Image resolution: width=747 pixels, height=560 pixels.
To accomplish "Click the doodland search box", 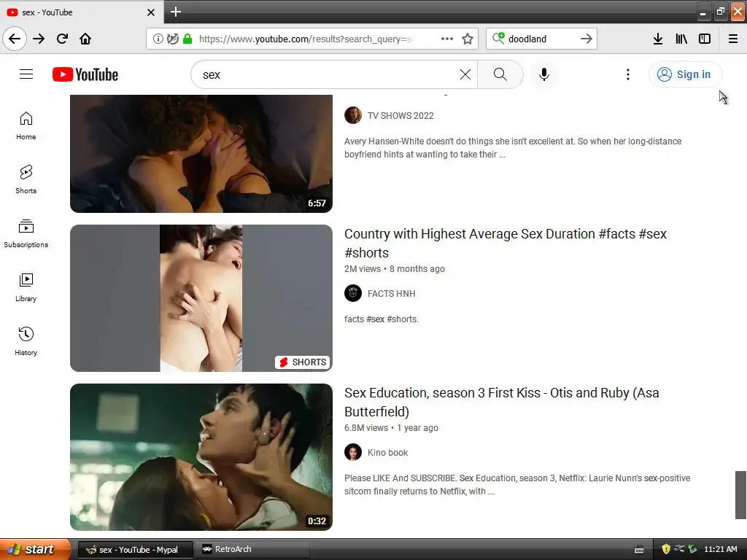I will click(x=542, y=39).
